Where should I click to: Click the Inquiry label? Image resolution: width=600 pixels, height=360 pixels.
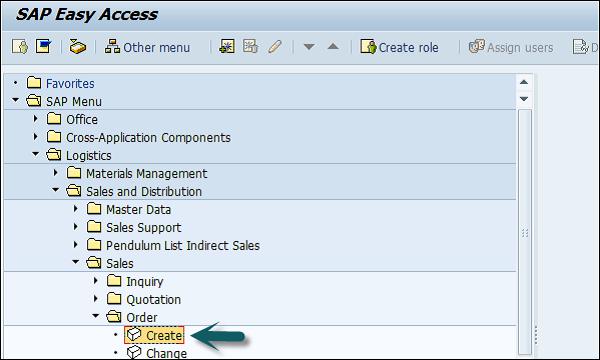145,282
